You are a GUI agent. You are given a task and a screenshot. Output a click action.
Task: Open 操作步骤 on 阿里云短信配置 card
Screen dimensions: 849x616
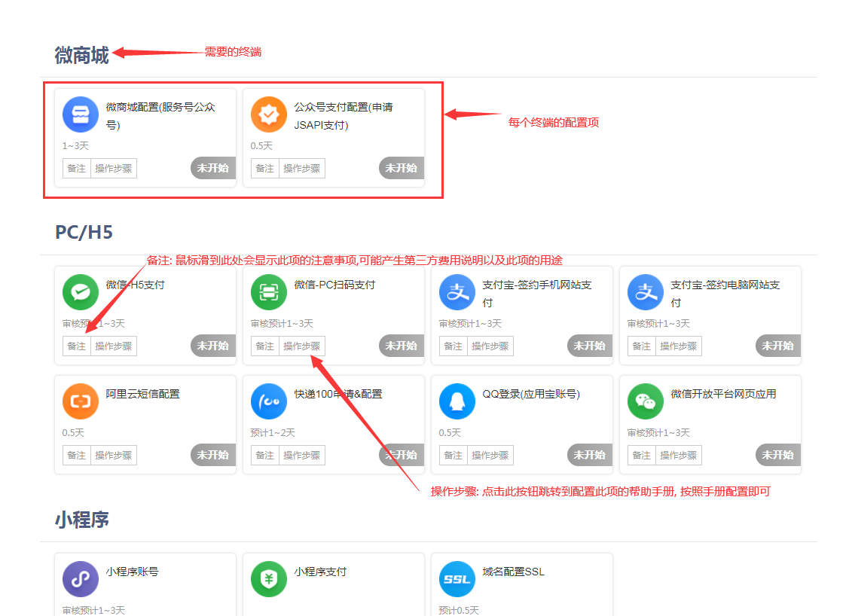click(x=114, y=456)
